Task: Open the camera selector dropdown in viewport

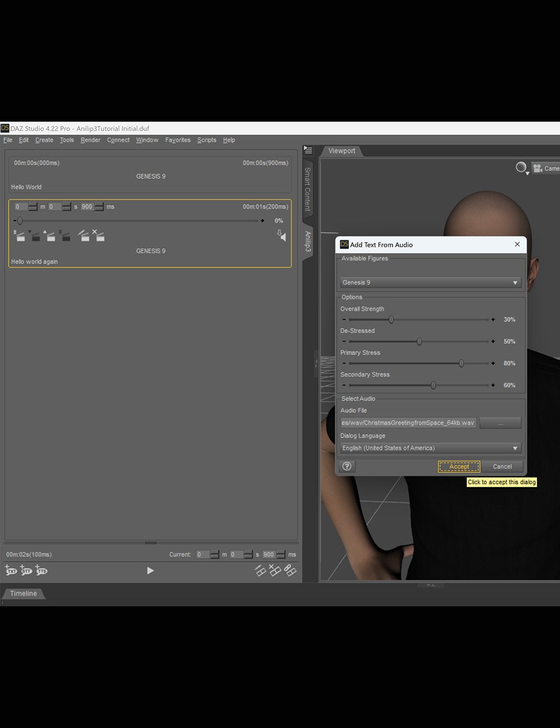Action: coord(546,168)
